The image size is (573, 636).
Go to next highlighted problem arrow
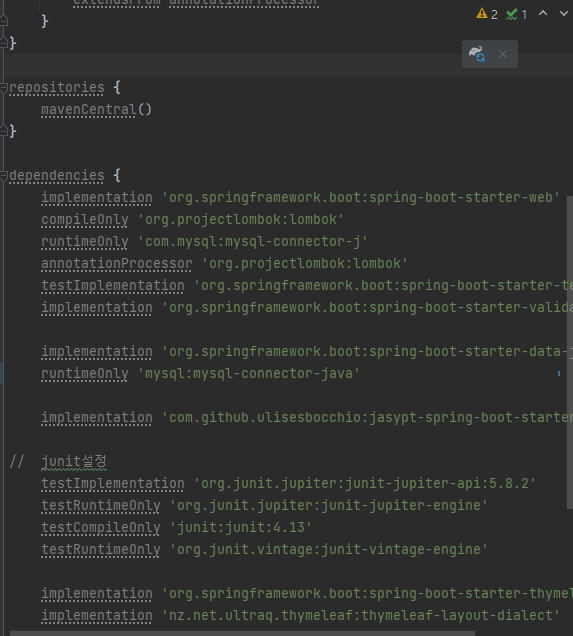click(x=564, y=14)
